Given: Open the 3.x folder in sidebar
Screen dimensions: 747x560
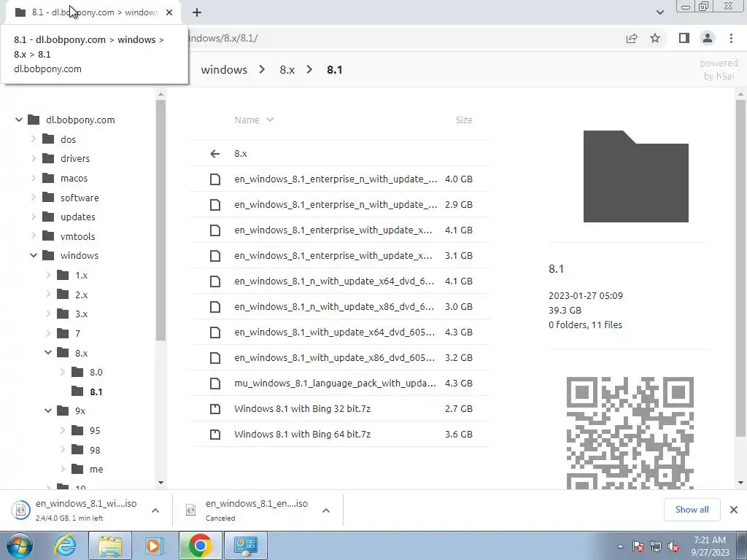Looking at the screenshot, I should click(82, 314).
